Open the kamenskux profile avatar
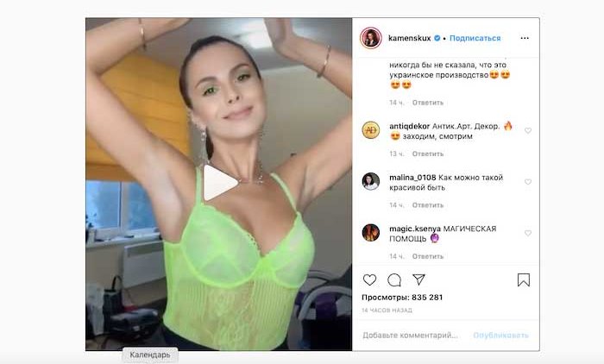The width and height of the screenshot is (604, 364). click(x=370, y=38)
